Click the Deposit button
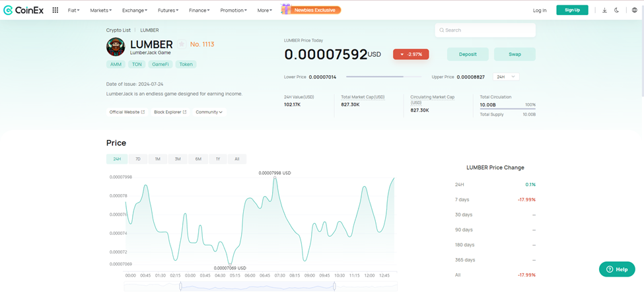The image size is (644, 297). (468, 54)
